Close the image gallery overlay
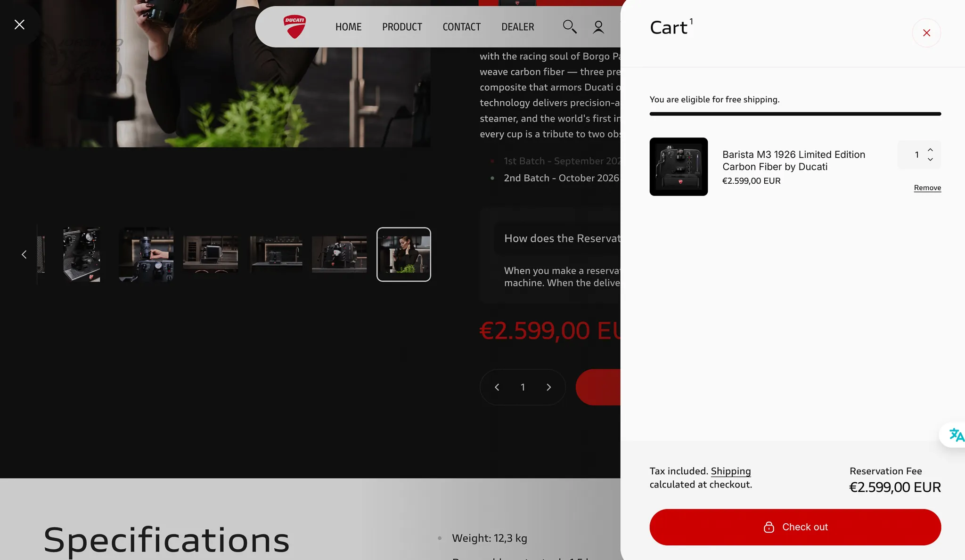 (19, 24)
